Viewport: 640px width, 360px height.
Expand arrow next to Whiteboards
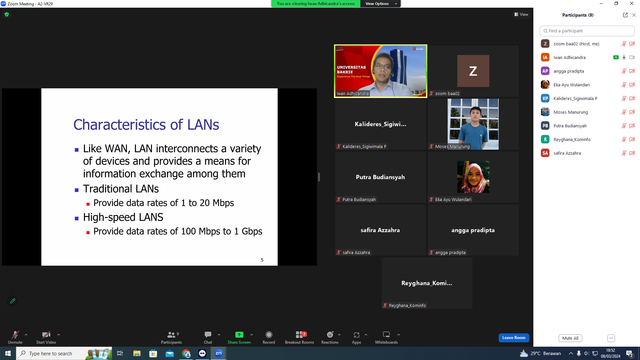pos(398,335)
